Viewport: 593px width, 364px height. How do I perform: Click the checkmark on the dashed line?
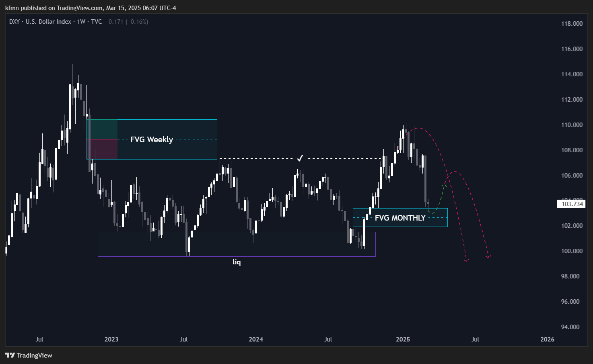(x=300, y=158)
